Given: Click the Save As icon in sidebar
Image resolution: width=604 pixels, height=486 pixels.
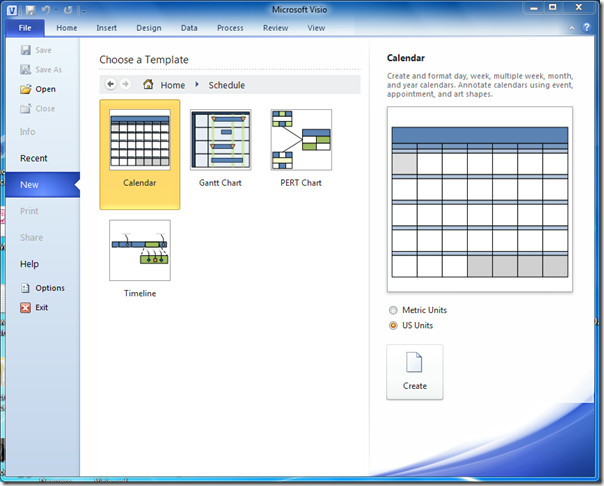Looking at the screenshot, I should 25,70.
